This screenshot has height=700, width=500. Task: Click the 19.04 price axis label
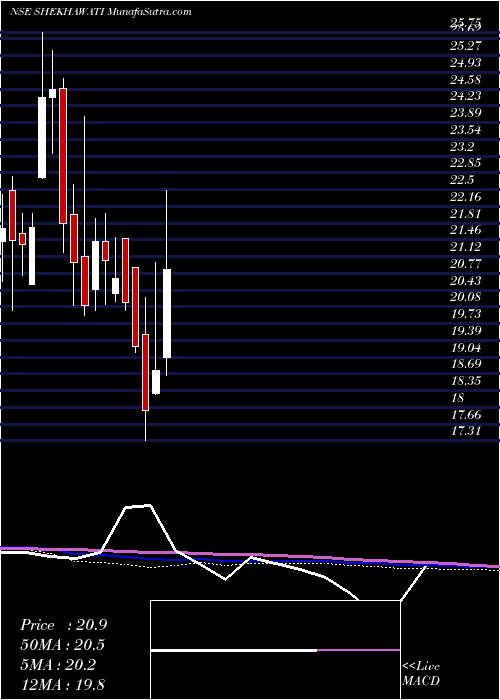click(x=466, y=347)
